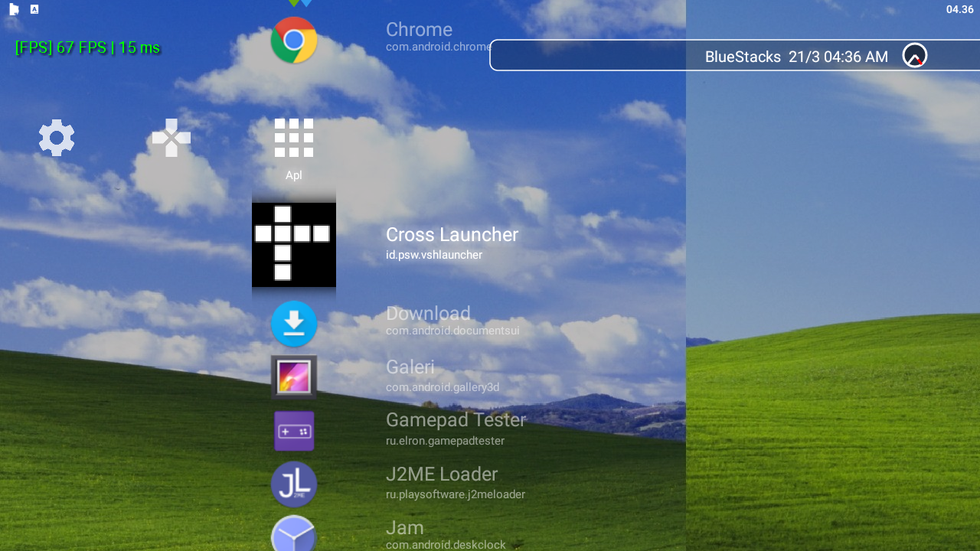The width and height of the screenshot is (980, 551).
Task: Open the Jam clock icon
Action: click(294, 534)
